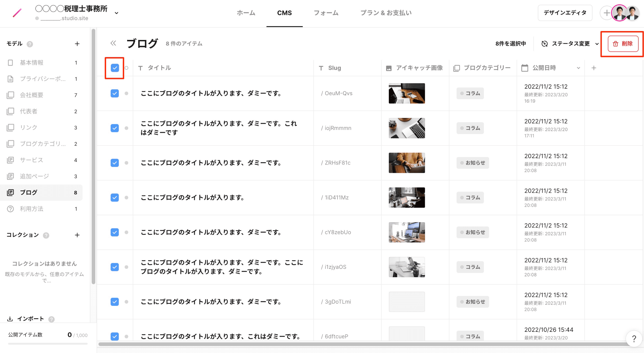The height and width of the screenshot is (353, 644).
Task: Open the iojRmmmn row eyecatch thumbnail
Action: click(x=407, y=128)
